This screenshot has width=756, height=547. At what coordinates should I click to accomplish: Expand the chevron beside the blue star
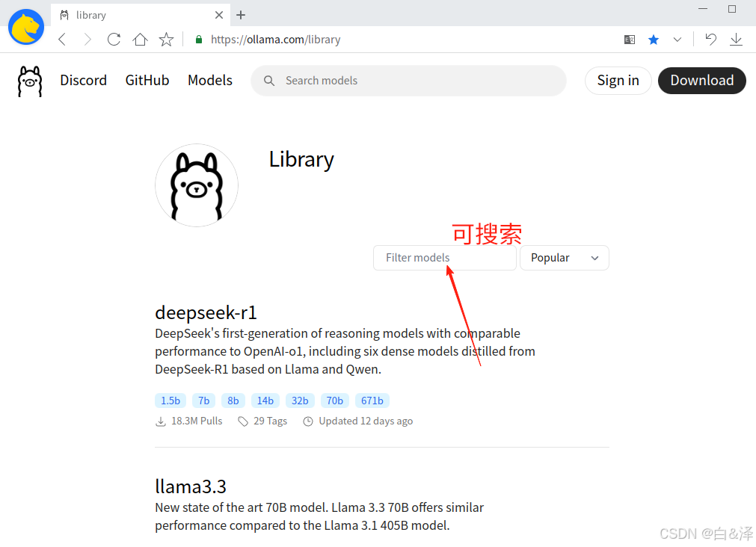point(677,40)
